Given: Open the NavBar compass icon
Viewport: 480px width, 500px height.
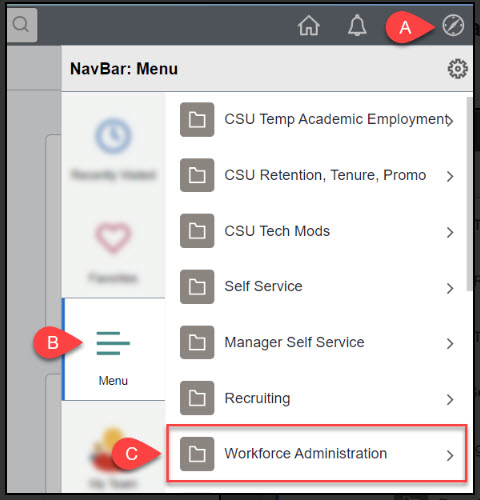Looking at the screenshot, I should pos(453,25).
